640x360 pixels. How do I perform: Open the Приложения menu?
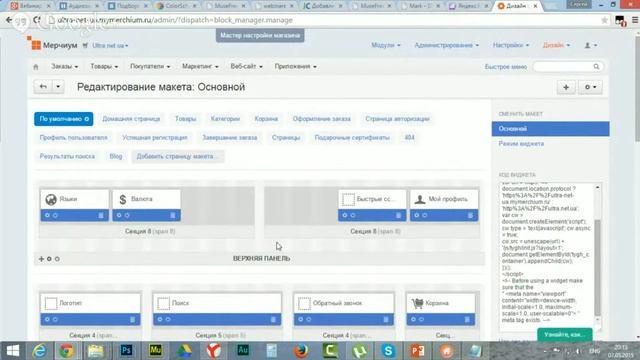pyautogui.click(x=295, y=66)
